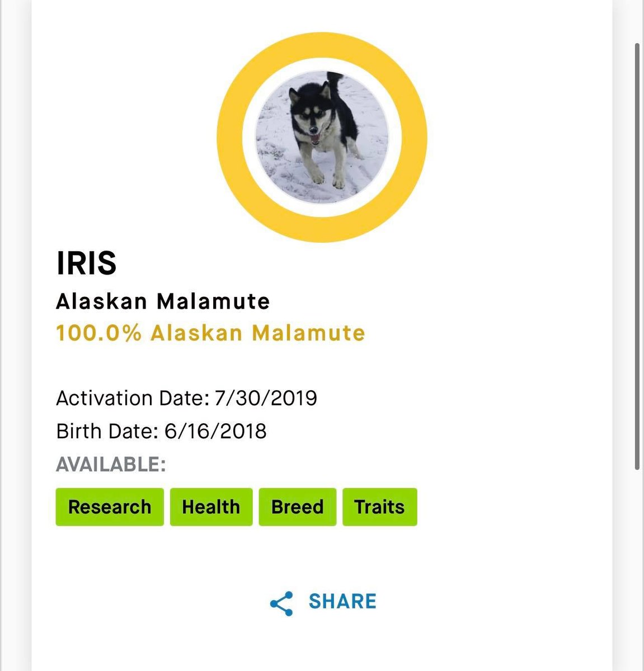
Task: Click the 6/16/2018 birth date value
Action: [215, 431]
